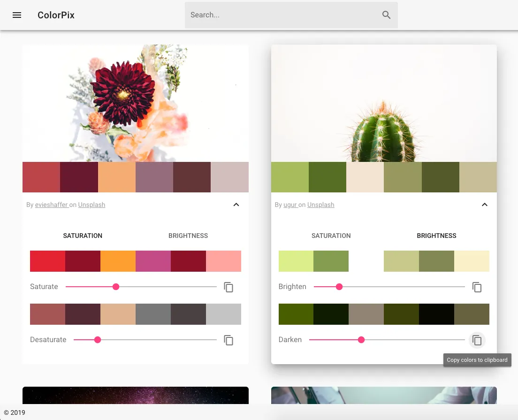Open the hamburger navigation menu

point(17,15)
